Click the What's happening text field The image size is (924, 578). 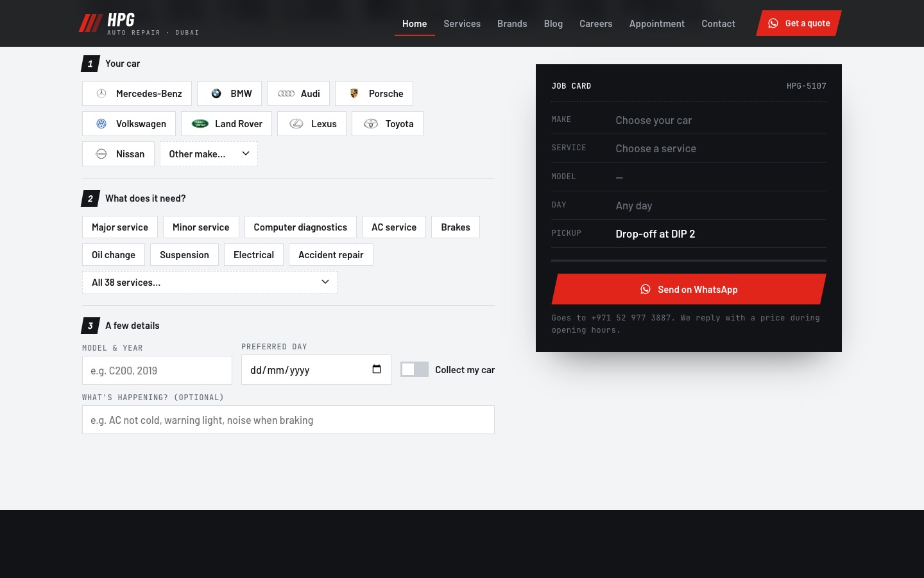click(x=288, y=420)
